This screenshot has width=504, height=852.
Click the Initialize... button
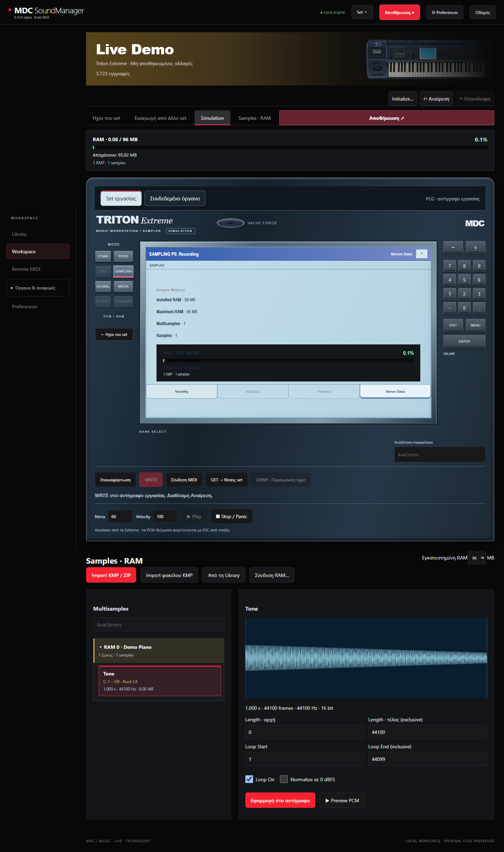403,99
